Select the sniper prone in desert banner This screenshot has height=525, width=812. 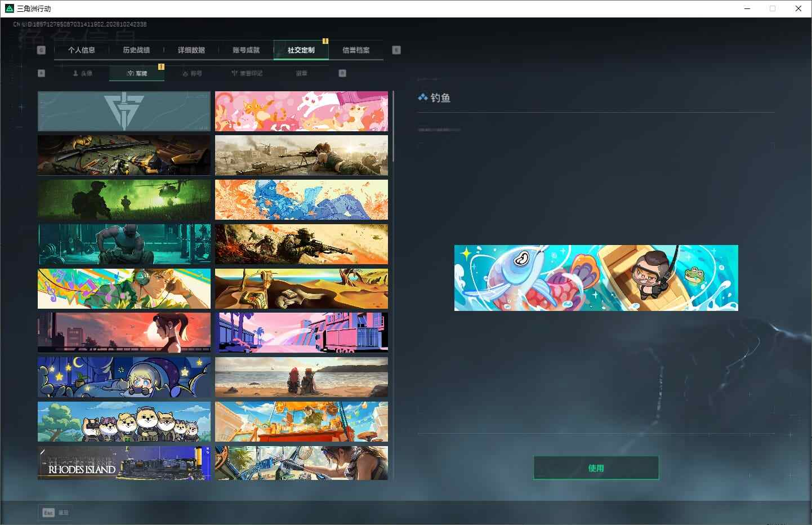(301, 155)
